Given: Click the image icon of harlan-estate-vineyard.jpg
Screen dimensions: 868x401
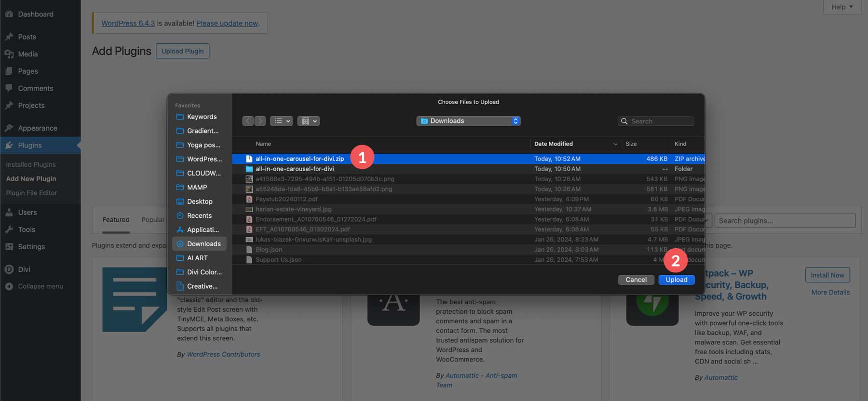Looking at the screenshot, I should pyautogui.click(x=249, y=209).
